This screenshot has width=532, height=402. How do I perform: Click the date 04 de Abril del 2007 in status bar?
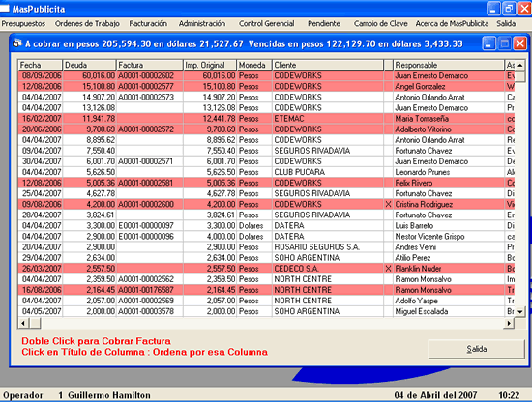[435, 395]
